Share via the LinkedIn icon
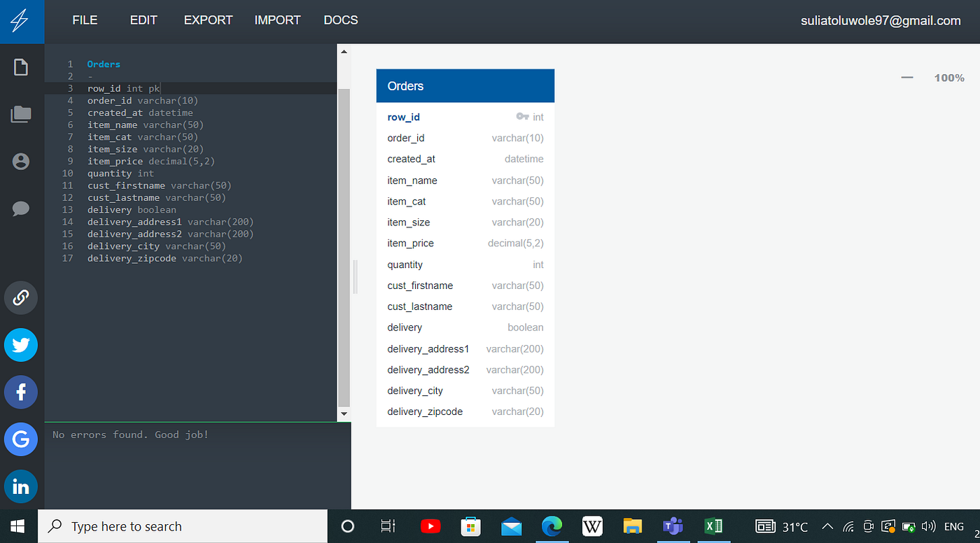 tap(21, 486)
